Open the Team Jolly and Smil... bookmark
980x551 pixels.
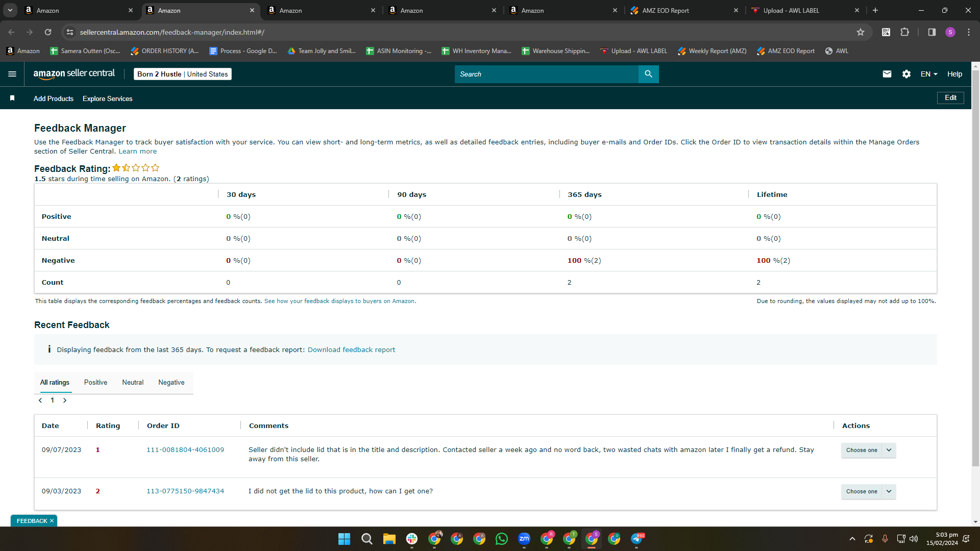(322, 51)
